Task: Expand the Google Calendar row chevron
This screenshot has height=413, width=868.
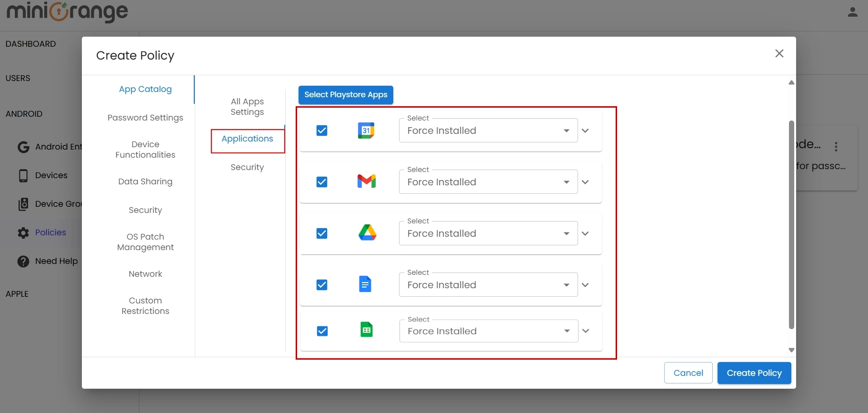Action: coord(586,131)
